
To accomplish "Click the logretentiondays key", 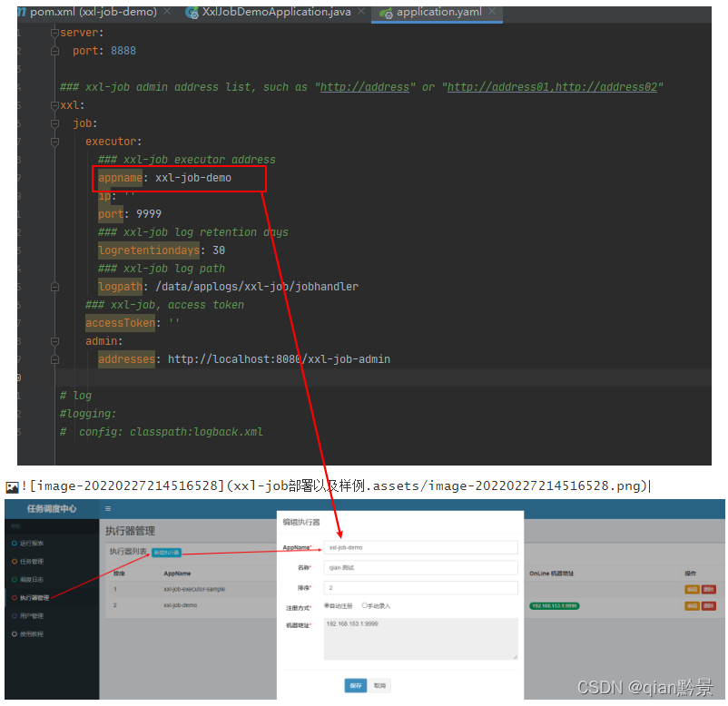I will pos(149,250).
